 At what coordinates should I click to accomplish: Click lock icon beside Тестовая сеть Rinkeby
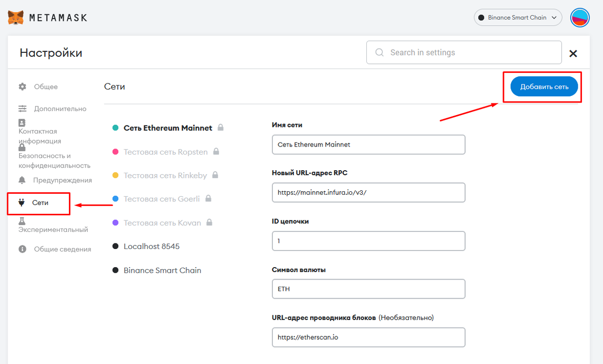[x=215, y=175]
